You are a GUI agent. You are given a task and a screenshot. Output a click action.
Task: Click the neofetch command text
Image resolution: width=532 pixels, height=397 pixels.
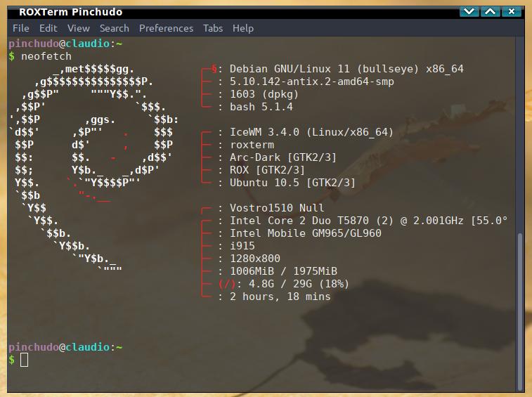click(46, 56)
